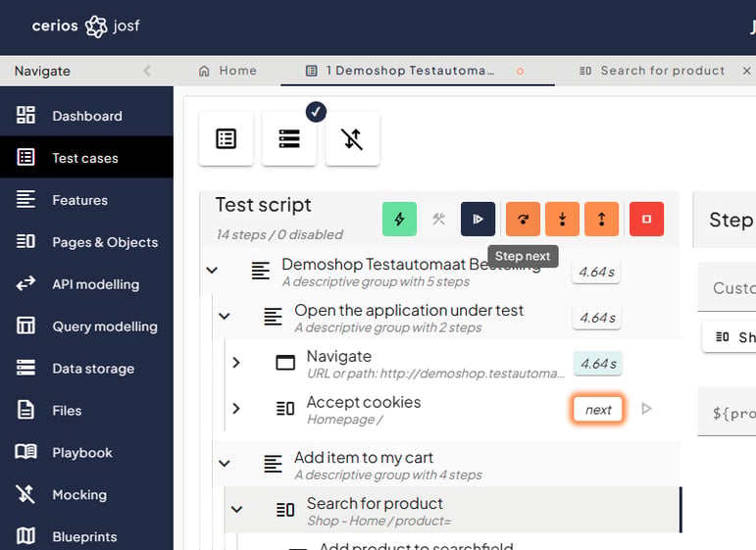This screenshot has height=550, width=756.
Task: Open the Blueprints section
Action: [x=87, y=536]
